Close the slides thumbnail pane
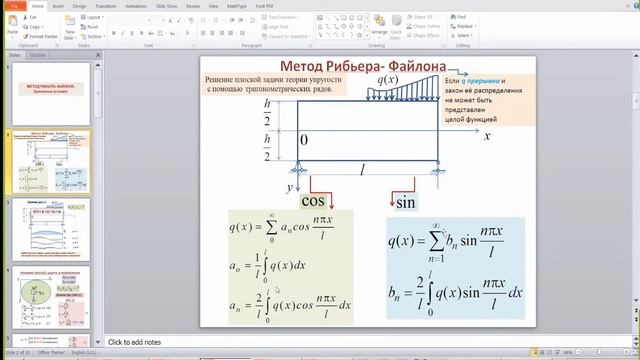Viewport: 640px width, 360px height. point(98,55)
